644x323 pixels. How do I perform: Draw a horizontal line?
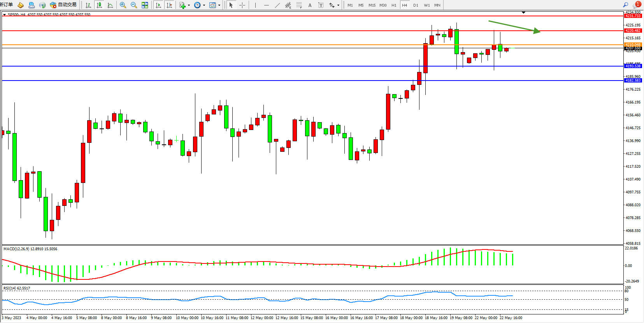tap(266, 5)
